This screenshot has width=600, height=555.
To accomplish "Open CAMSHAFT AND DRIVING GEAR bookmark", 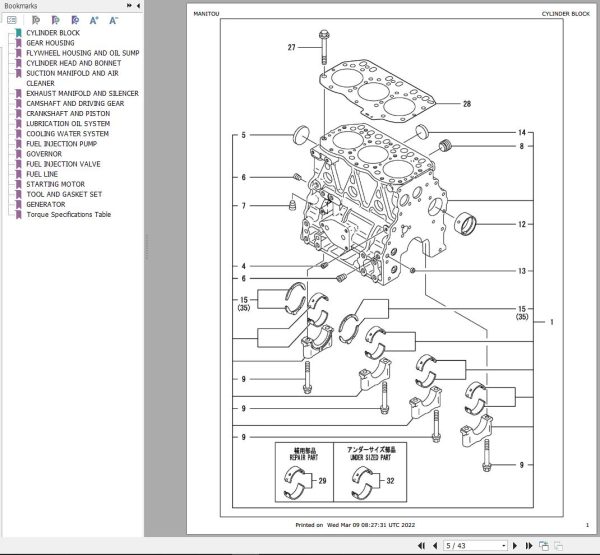I will pos(75,103).
